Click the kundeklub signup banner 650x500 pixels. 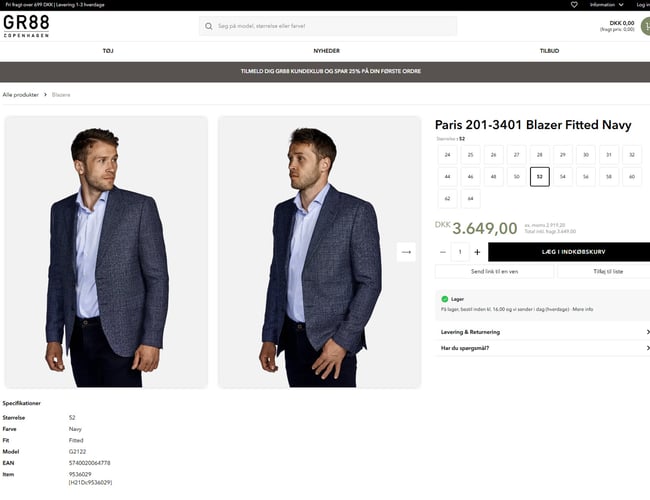coord(325,71)
